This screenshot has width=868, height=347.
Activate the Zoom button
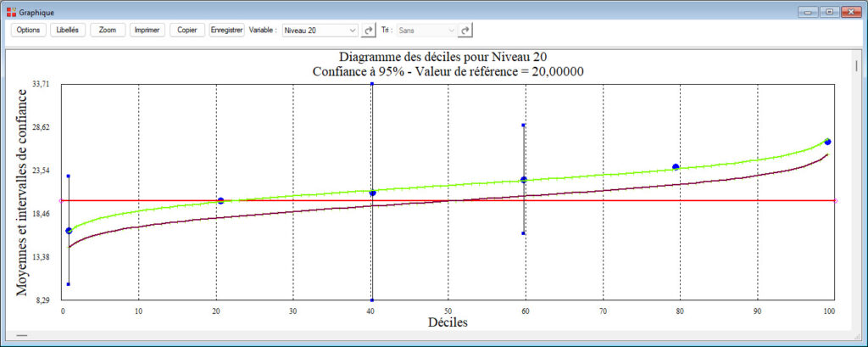[x=108, y=30]
